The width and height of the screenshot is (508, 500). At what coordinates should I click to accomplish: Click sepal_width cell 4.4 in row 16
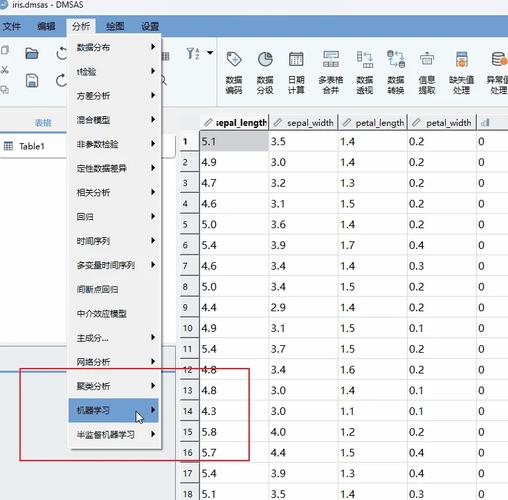303,453
